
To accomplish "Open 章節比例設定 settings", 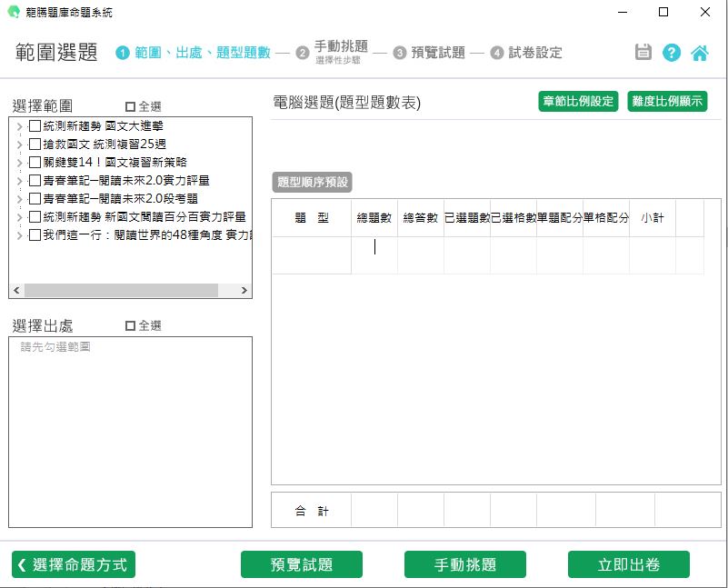I will click(578, 101).
